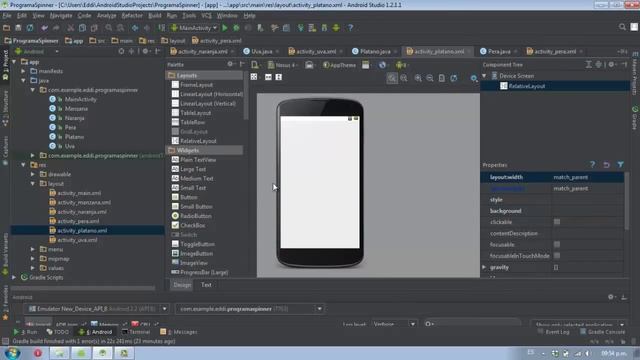The width and height of the screenshot is (640, 360).
Task: Click the designer Zoom Out icon
Action: tap(430, 78)
